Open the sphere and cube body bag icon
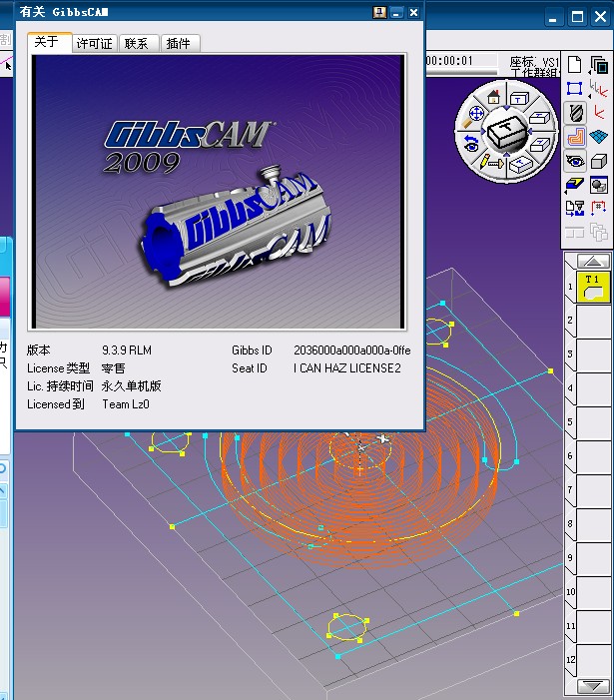 point(599,185)
